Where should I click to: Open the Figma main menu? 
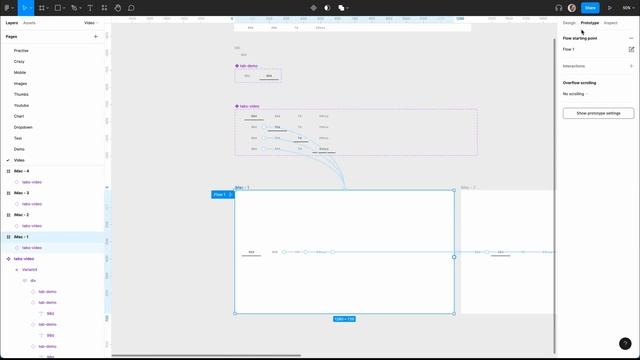[x=7, y=8]
